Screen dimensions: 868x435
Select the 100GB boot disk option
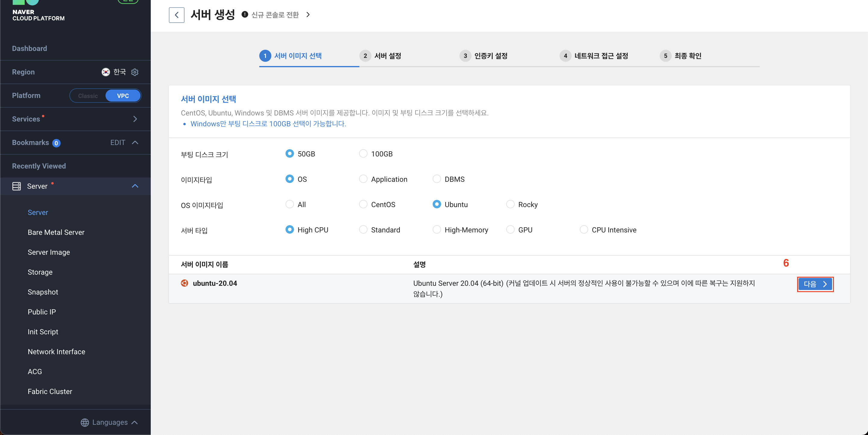pyautogui.click(x=363, y=154)
